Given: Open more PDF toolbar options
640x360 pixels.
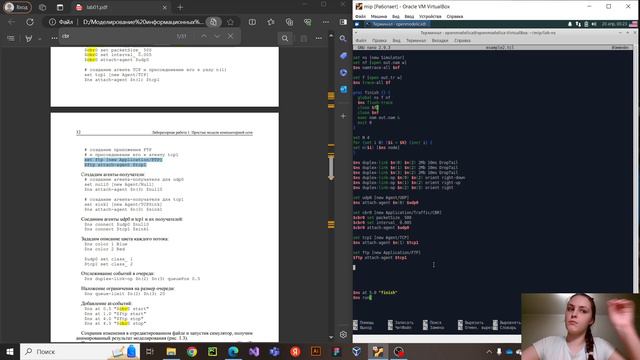Looking at the screenshot, I should (319, 38).
